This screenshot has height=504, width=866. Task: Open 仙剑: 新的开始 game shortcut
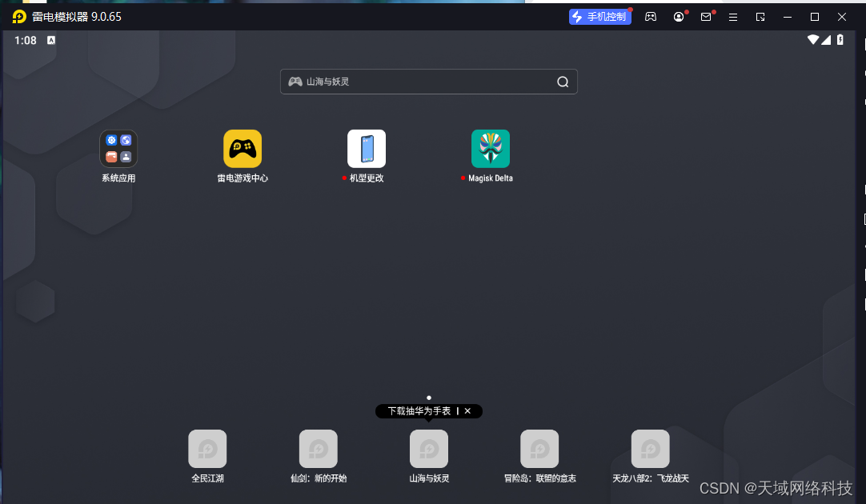[x=318, y=449]
